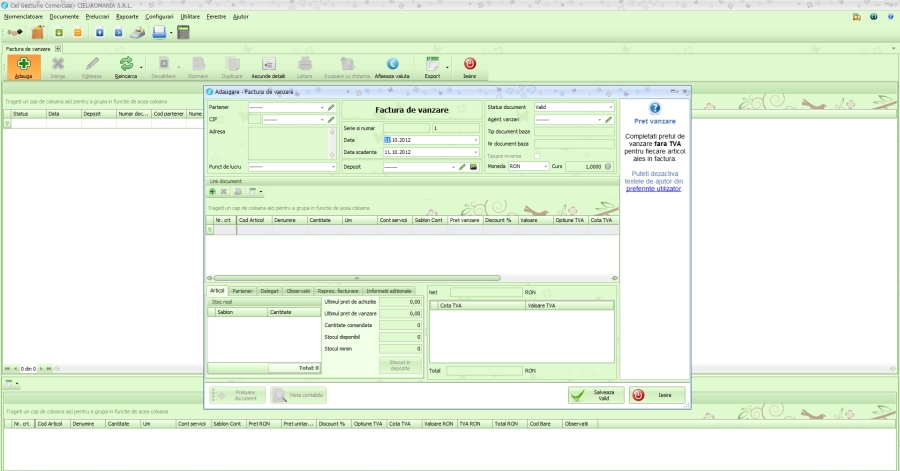Follow the preferinte utilizator link
The image size is (900, 471).
(x=655, y=188)
